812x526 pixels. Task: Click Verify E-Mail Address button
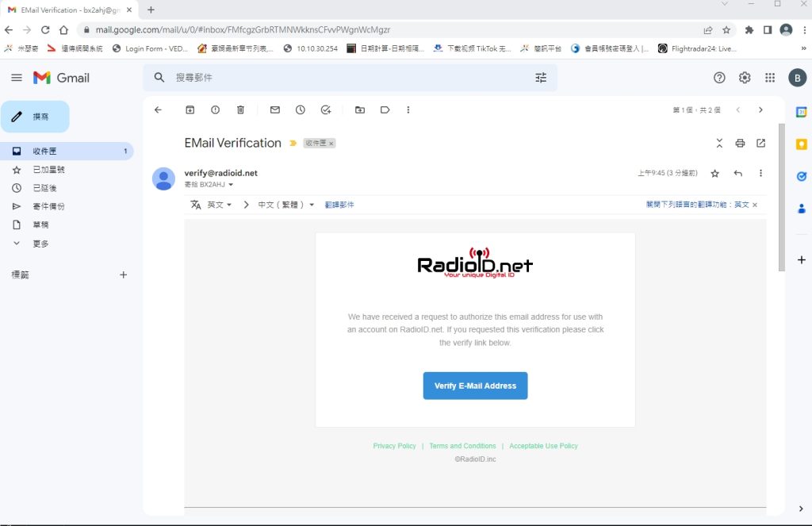coord(475,386)
